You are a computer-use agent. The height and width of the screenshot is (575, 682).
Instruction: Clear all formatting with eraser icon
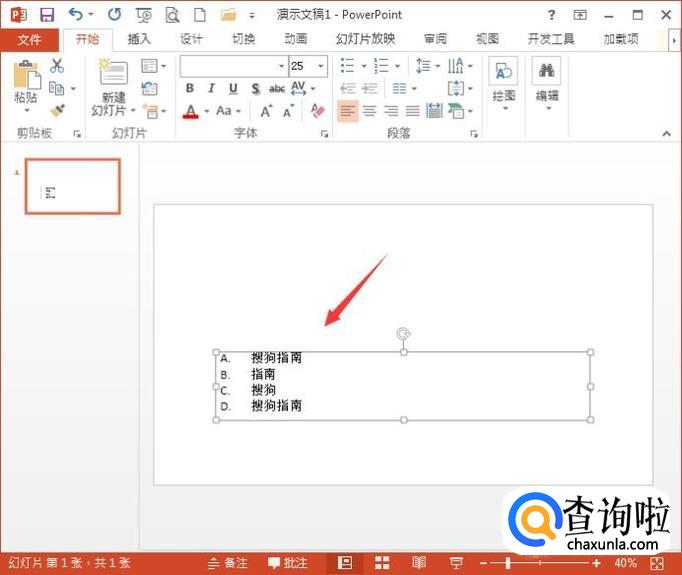(x=318, y=111)
